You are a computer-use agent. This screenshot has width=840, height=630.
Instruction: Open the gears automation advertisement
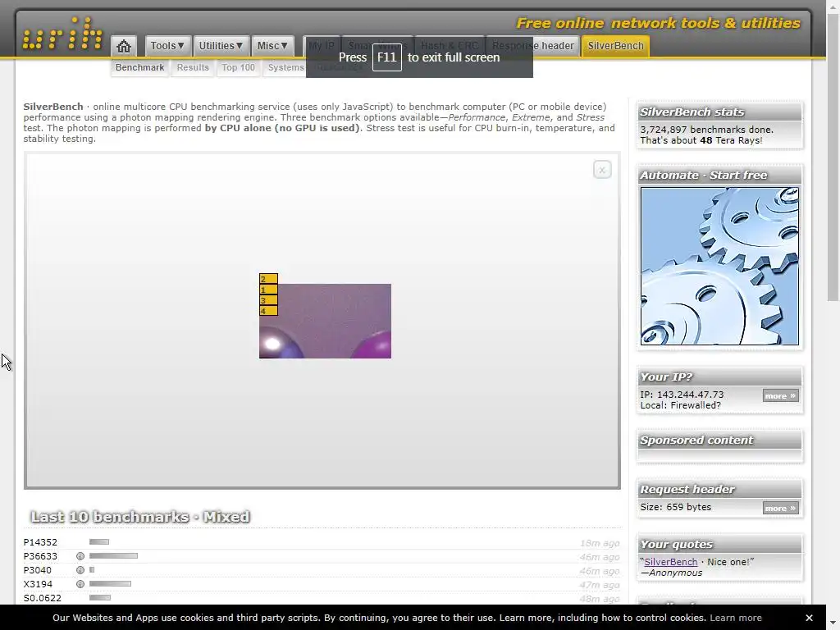719,267
